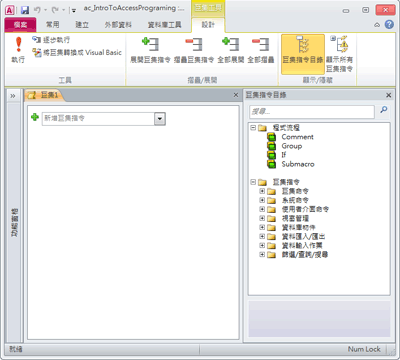The image size is (400, 360).
Task: Open the 檔案 File menu
Action: point(20,25)
